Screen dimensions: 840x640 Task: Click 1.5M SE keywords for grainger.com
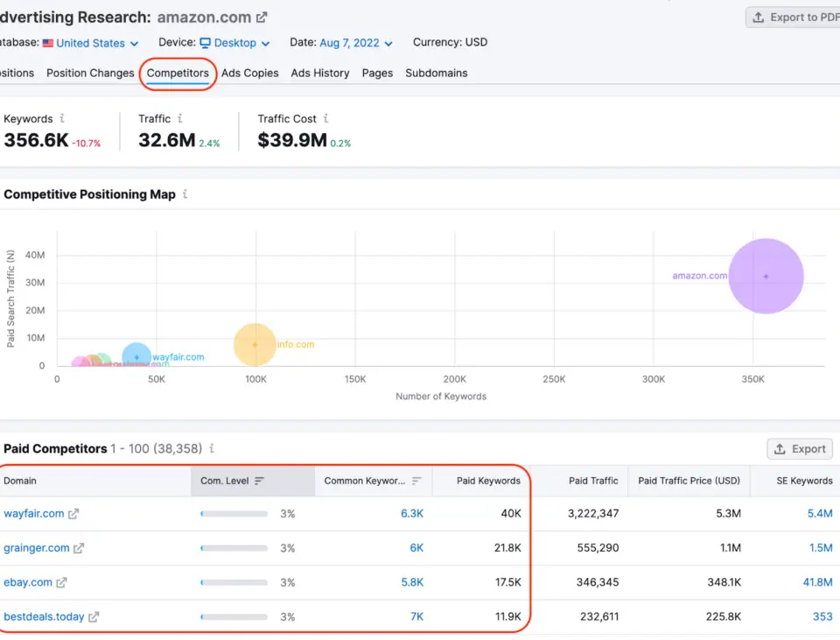[821, 548]
